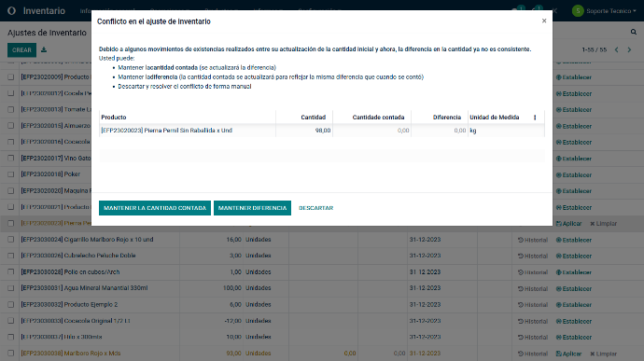Click Mantener diferencia button
Viewport: 644px width, 361px height.
click(x=252, y=208)
